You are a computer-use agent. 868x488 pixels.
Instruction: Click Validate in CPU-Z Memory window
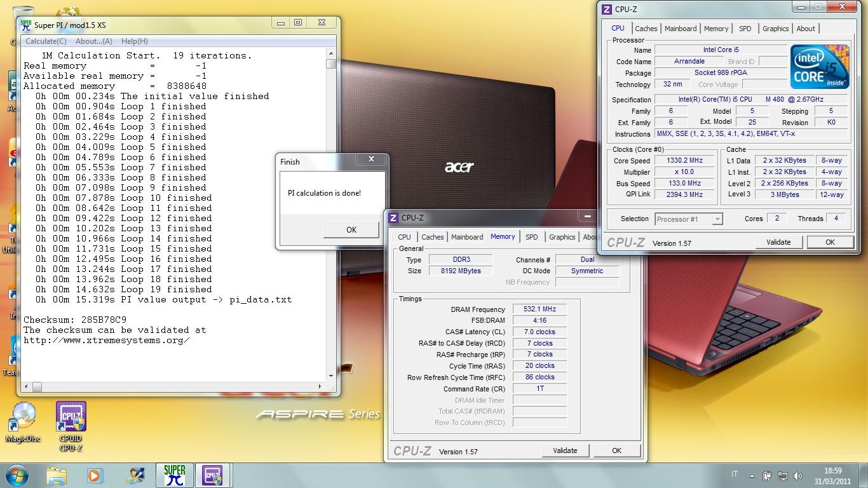coord(565,451)
